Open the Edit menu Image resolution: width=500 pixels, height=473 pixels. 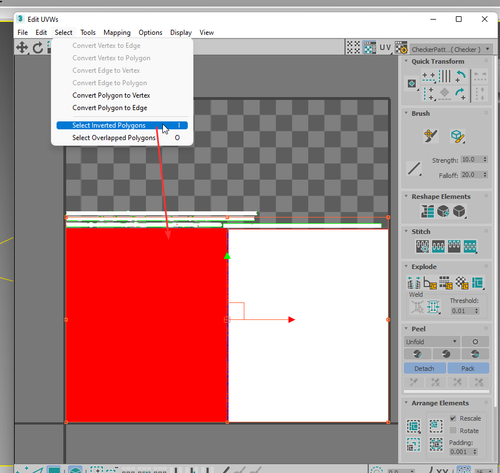(x=41, y=32)
